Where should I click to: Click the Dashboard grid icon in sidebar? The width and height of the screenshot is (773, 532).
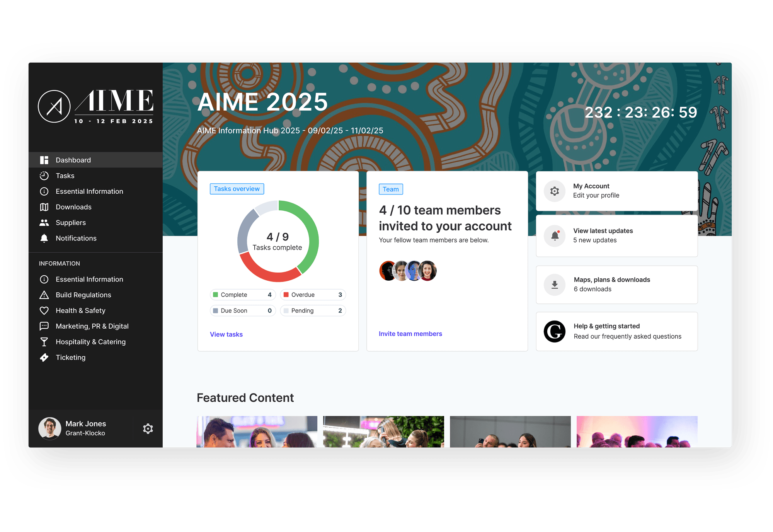point(44,160)
